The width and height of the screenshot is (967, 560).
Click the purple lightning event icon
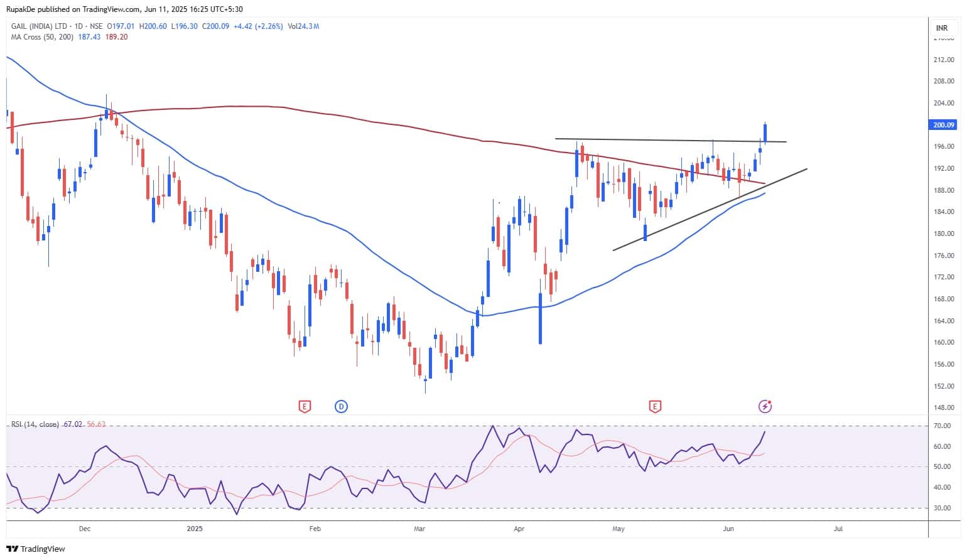[x=765, y=407]
